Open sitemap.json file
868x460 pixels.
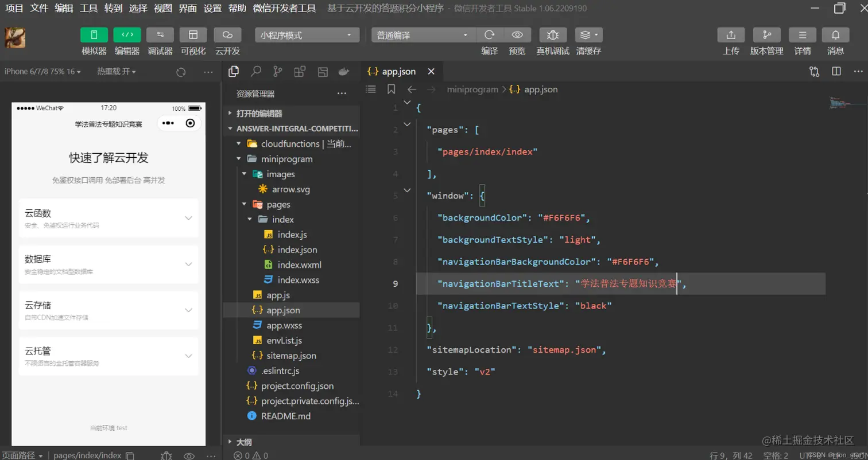point(292,356)
